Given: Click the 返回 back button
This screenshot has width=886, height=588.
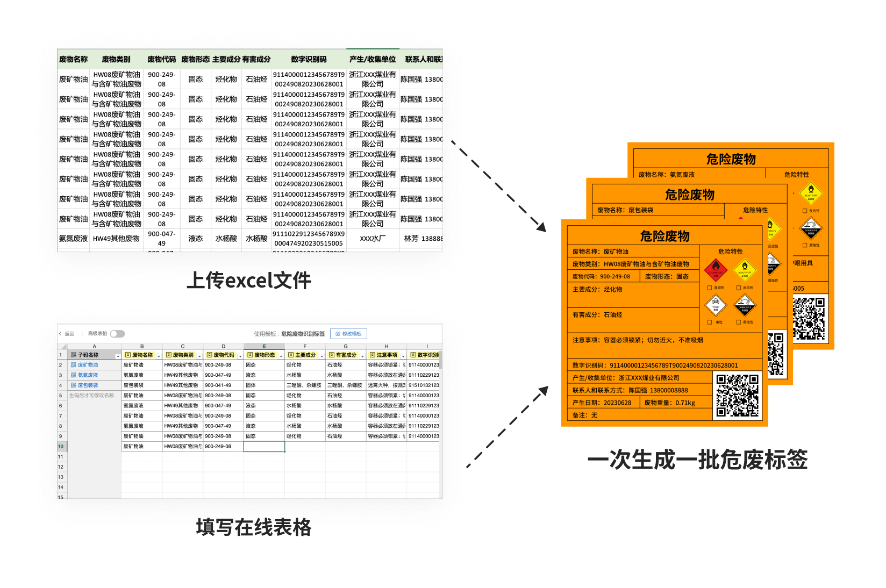Looking at the screenshot, I should 67,334.
